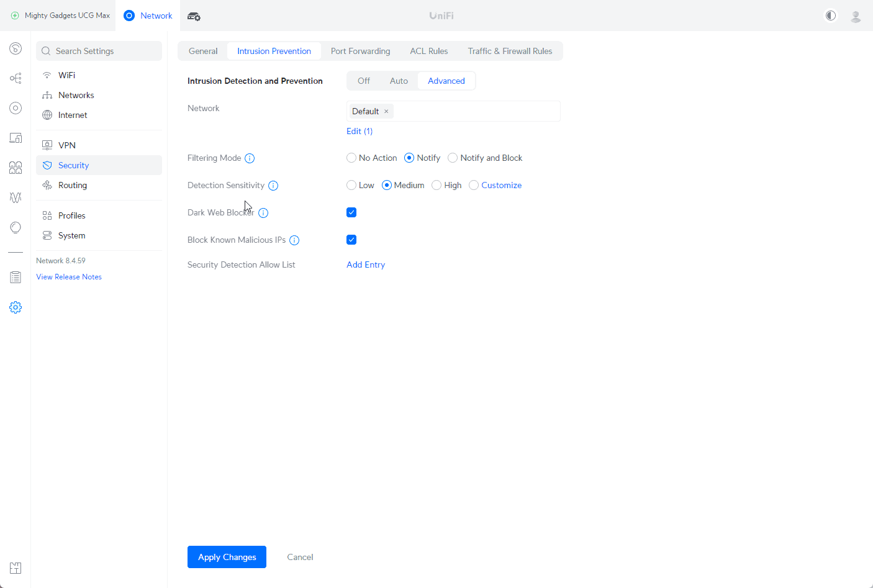The image size is (873, 588).
Task: Open the VPN settings menu item
Action: (67, 145)
